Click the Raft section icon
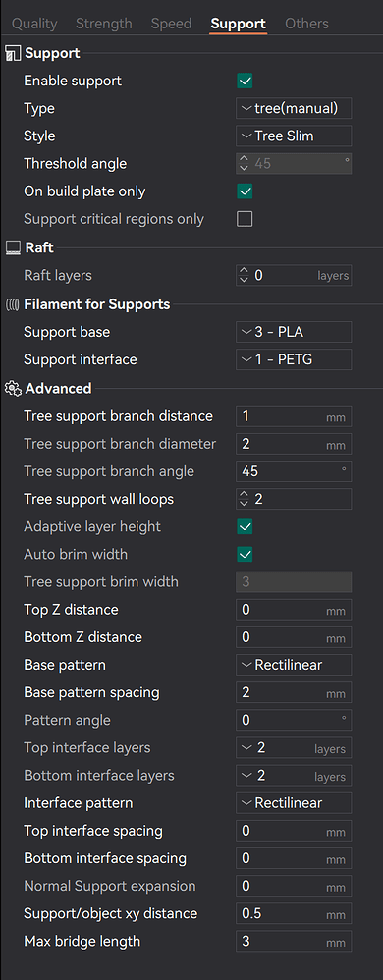Screen dimensions: 383x980 [13, 248]
